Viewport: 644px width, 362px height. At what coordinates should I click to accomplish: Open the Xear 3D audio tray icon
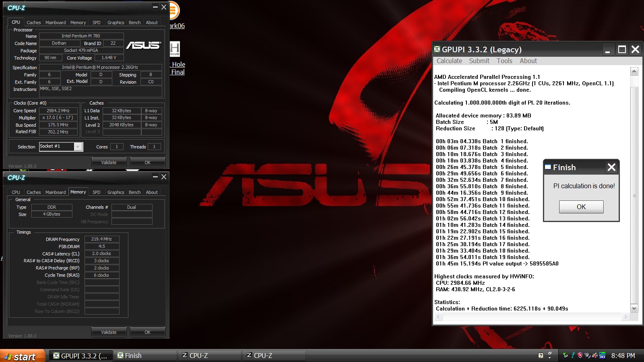(602, 355)
